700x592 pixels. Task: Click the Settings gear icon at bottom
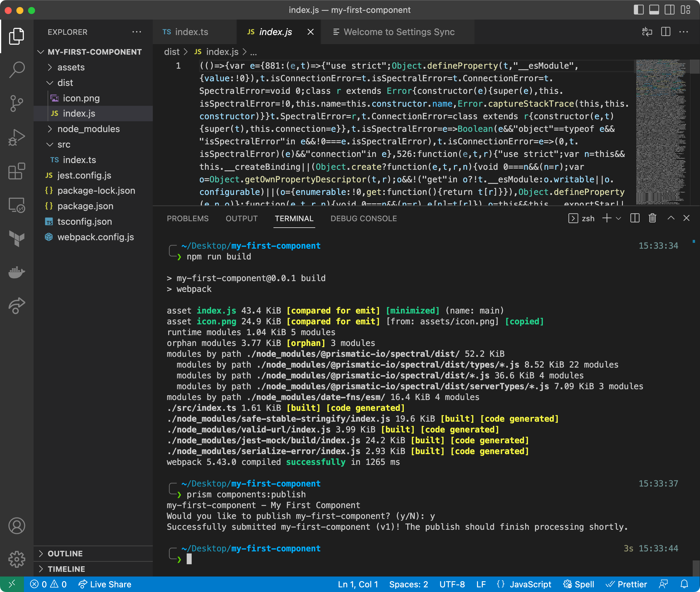point(16,559)
